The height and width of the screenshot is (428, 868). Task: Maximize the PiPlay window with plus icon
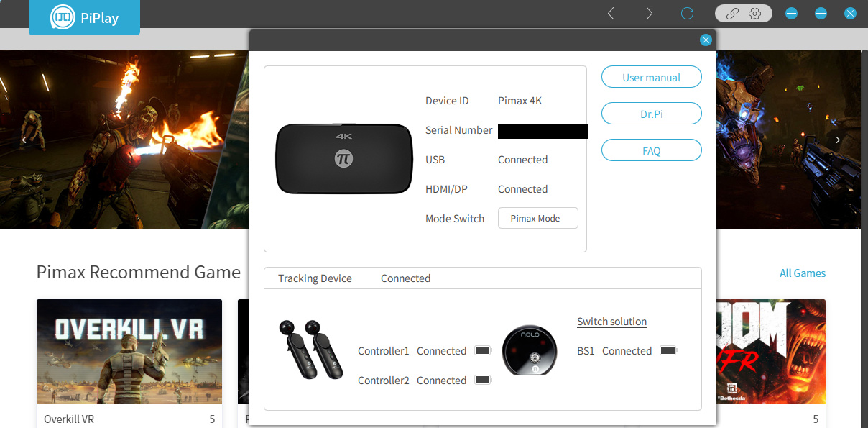point(821,14)
